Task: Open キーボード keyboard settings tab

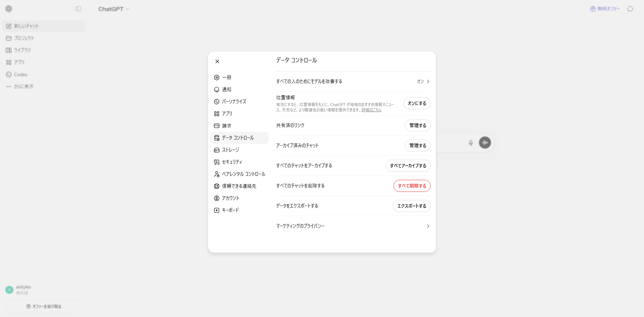Action: (239, 210)
